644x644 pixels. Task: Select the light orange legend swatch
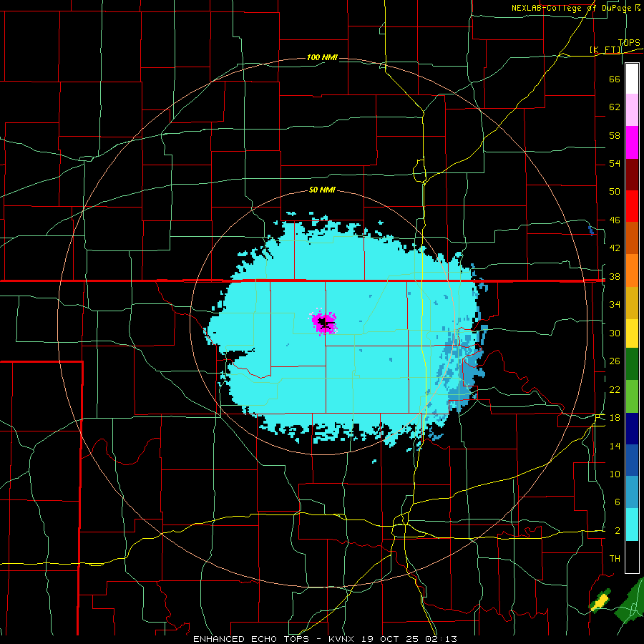tap(632, 270)
